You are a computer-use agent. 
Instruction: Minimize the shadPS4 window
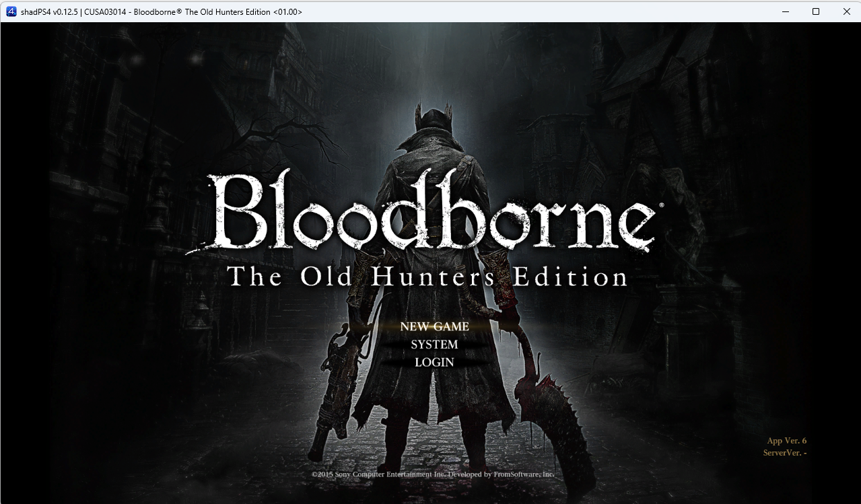[x=785, y=11]
